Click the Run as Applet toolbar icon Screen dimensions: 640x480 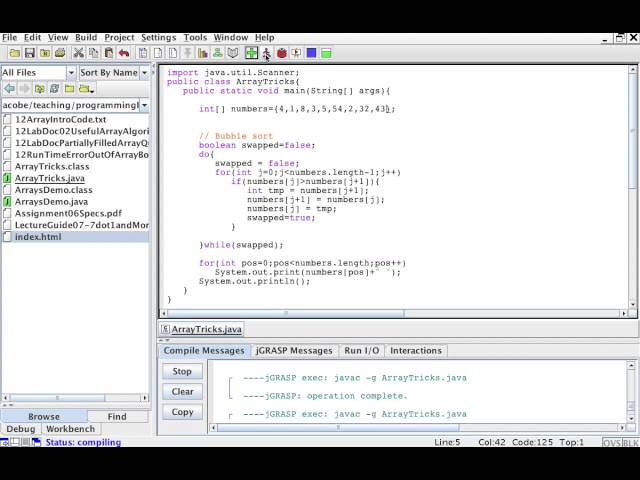[296, 53]
